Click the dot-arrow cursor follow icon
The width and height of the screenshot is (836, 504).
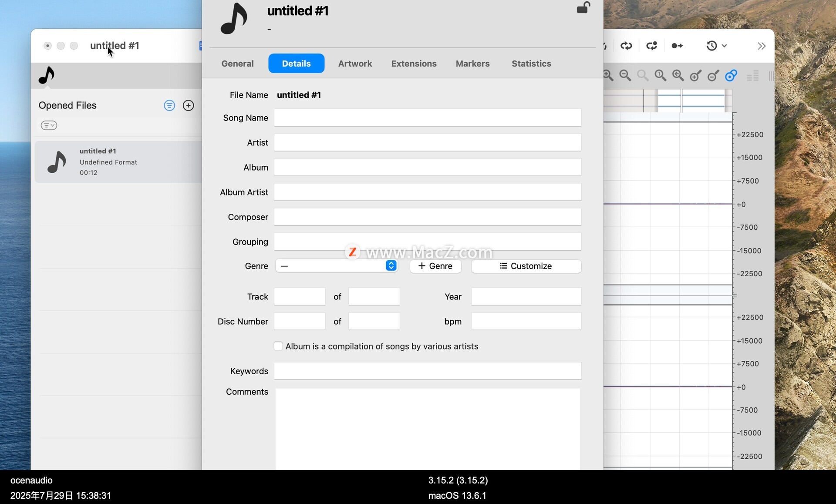point(677,46)
